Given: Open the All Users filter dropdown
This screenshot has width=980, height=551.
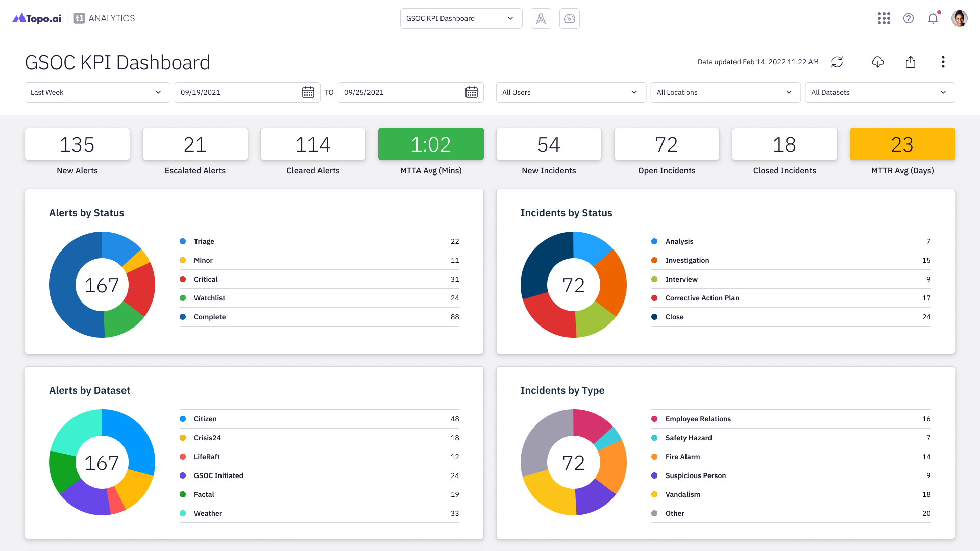Looking at the screenshot, I should [571, 92].
